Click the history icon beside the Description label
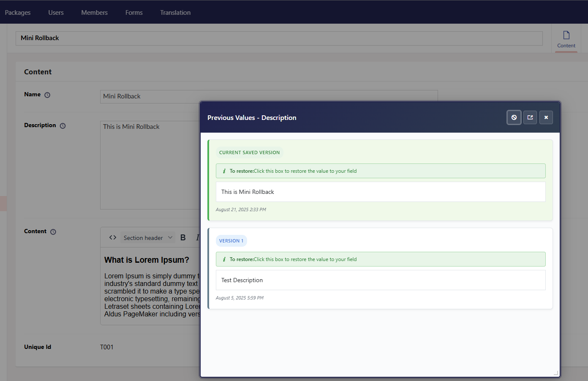This screenshot has height=381, width=588. click(x=63, y=125)
